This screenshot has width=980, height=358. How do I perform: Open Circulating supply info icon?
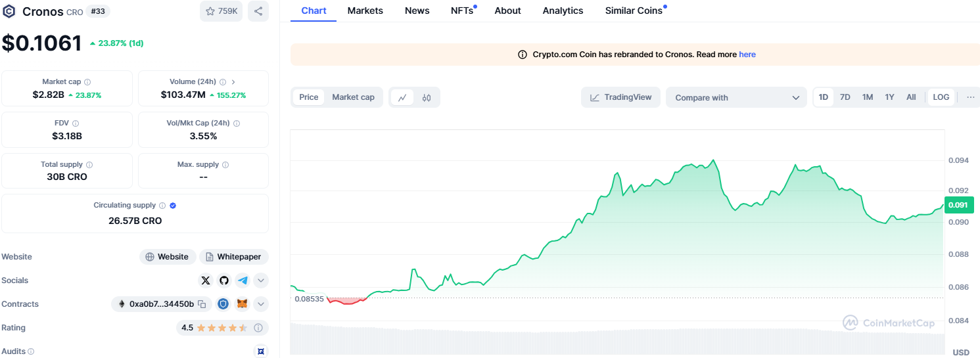click(162, 206)
